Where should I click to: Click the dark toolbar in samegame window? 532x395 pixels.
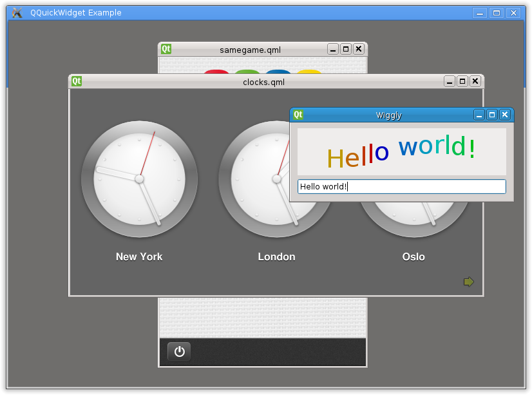(x=263, y=352)
